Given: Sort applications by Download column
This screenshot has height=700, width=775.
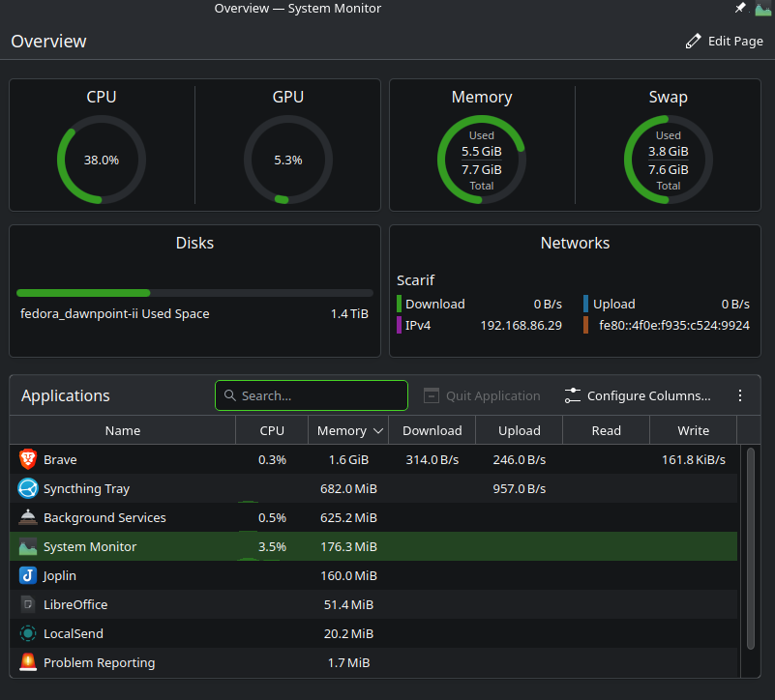Looking at the screenshot, I should 432,430.
